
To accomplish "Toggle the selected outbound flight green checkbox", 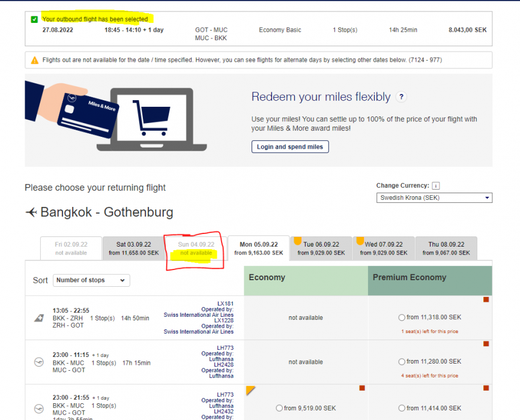I will pos(34,19).
